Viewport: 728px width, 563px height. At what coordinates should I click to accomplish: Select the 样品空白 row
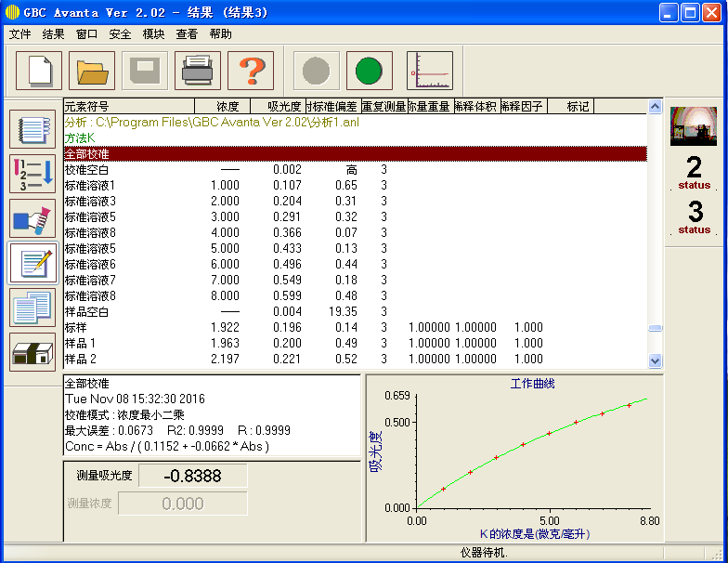tap(355, 312)
